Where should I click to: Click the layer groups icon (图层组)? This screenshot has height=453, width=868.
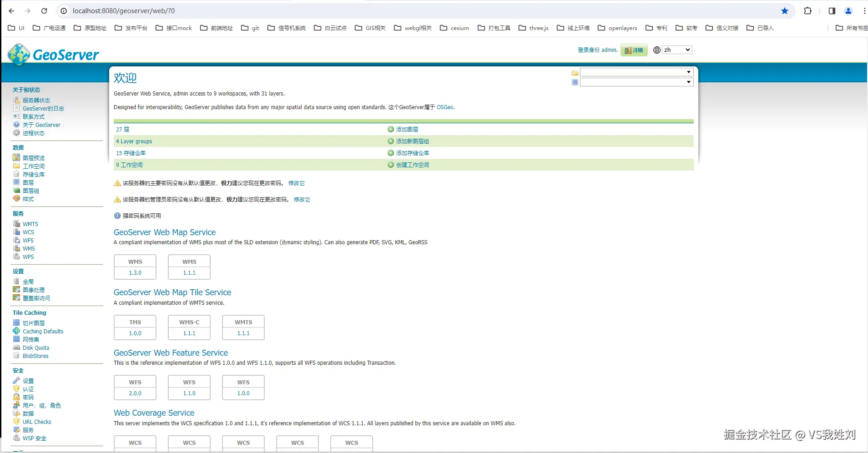tap(16, 191)
